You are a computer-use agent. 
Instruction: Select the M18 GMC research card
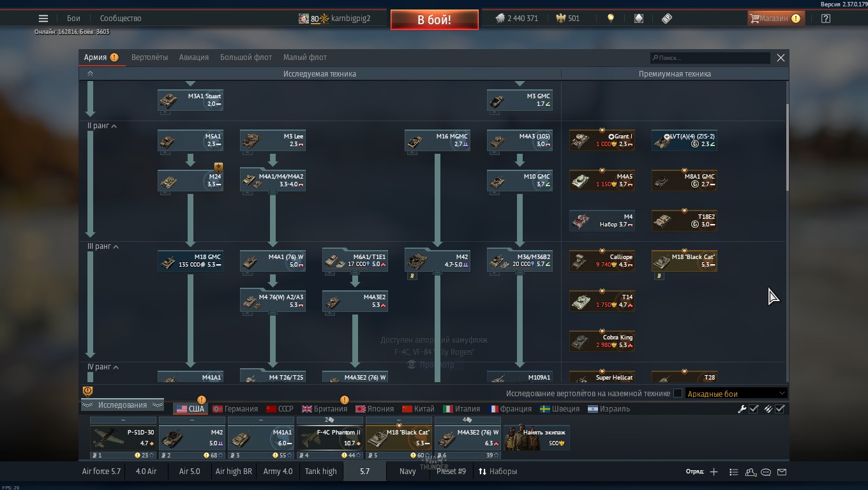[x=190, y=261]
